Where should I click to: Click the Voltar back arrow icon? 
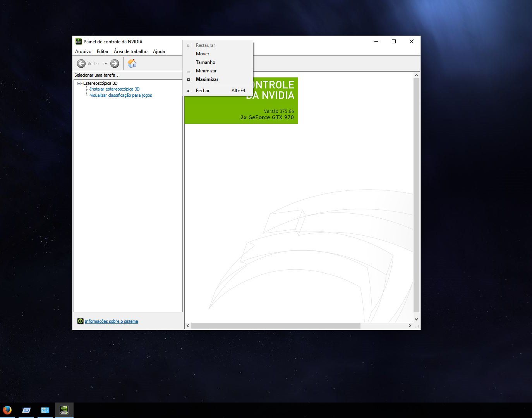tap(81, 63)
